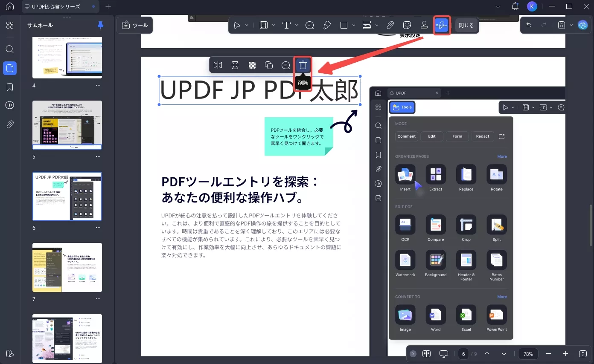Open the UPDF AI assistant
Screen dimensions: 594x364
[583, 25]
